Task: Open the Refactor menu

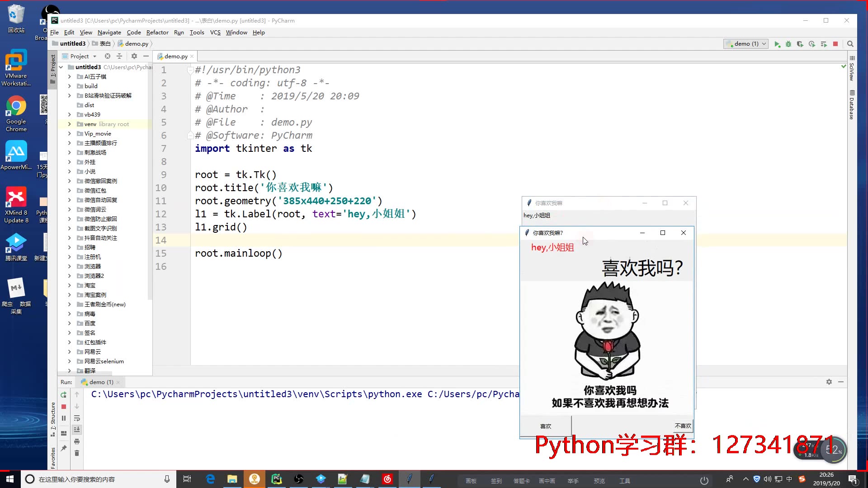Action: (157, 32)
